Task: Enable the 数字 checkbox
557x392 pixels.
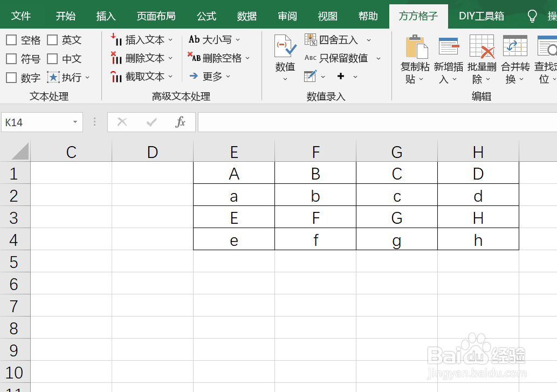Action: click(11, 78)
